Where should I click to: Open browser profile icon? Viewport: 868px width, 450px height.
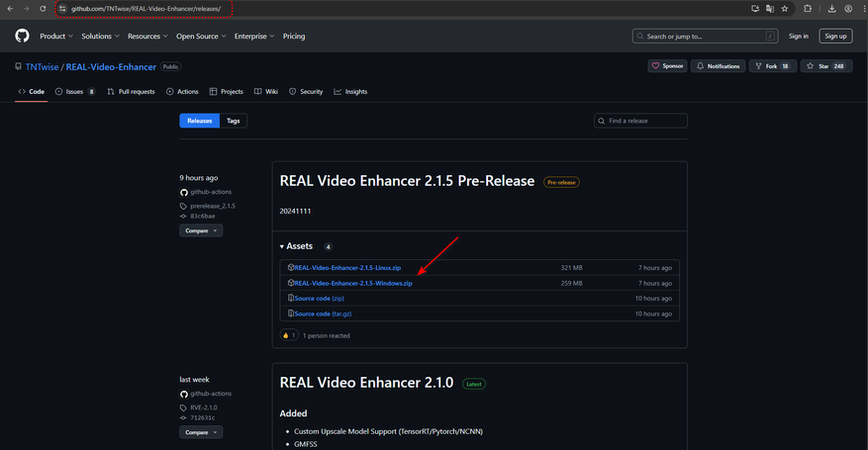coord(848,9)
